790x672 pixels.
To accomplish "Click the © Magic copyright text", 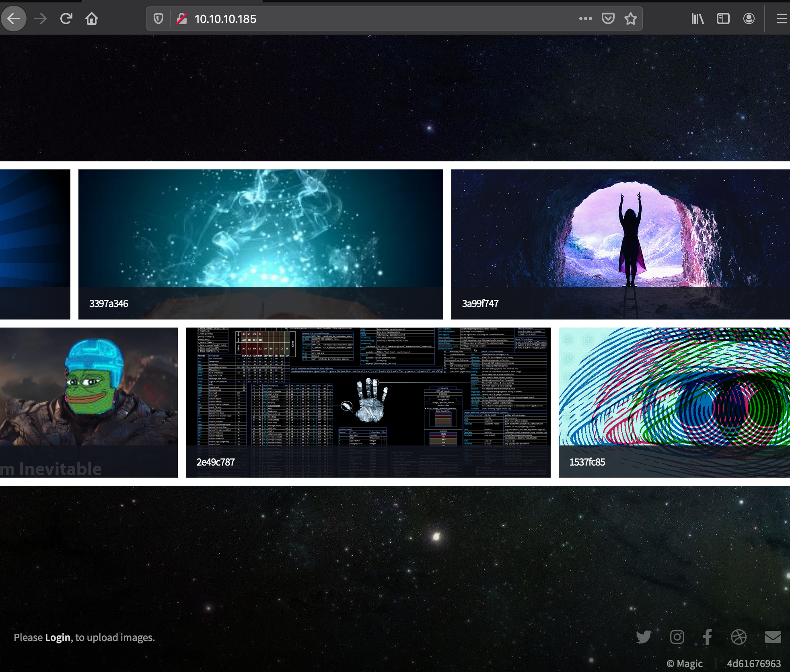I will [x=685, y=664].
